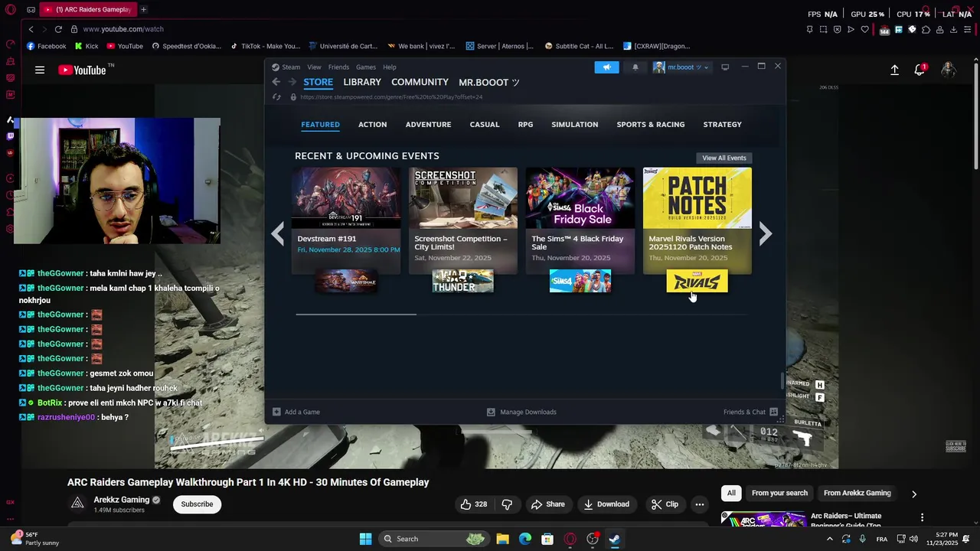Take a snapshot with browser capture icon

[x=823, y=30]
